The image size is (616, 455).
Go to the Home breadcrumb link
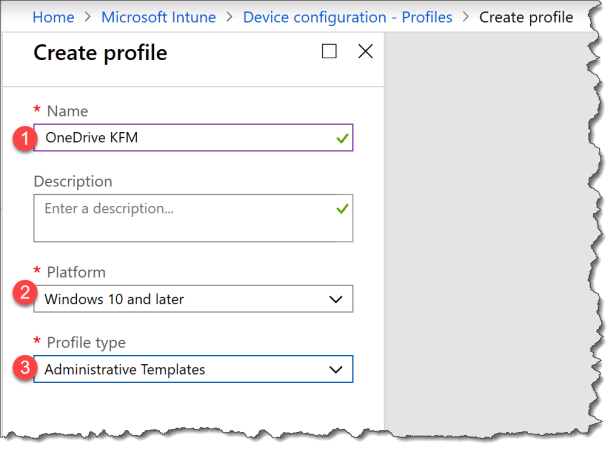[53, 17]
